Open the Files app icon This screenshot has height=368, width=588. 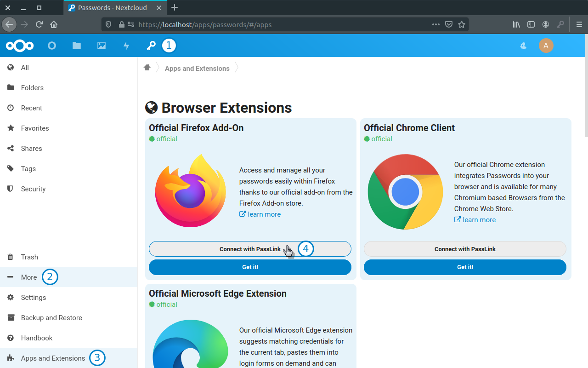[77, 46]
